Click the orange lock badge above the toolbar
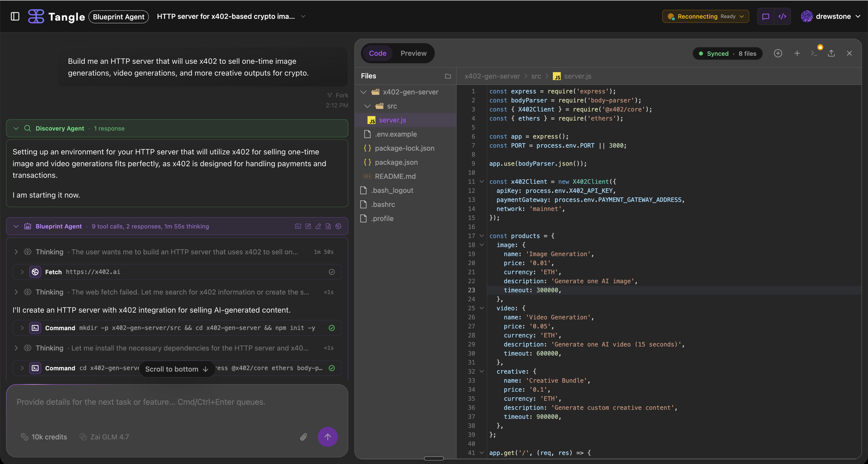 (x=820, y=47)
